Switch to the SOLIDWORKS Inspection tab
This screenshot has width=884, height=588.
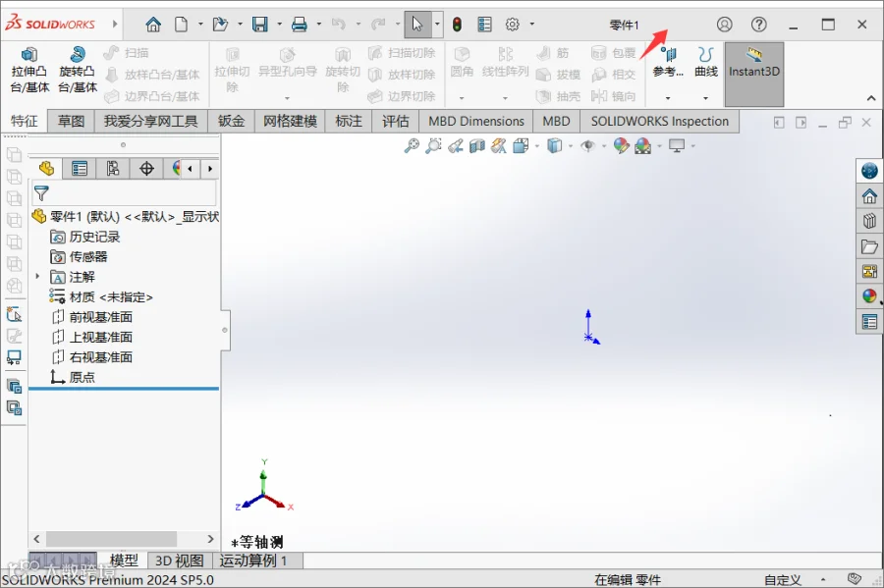660,121
